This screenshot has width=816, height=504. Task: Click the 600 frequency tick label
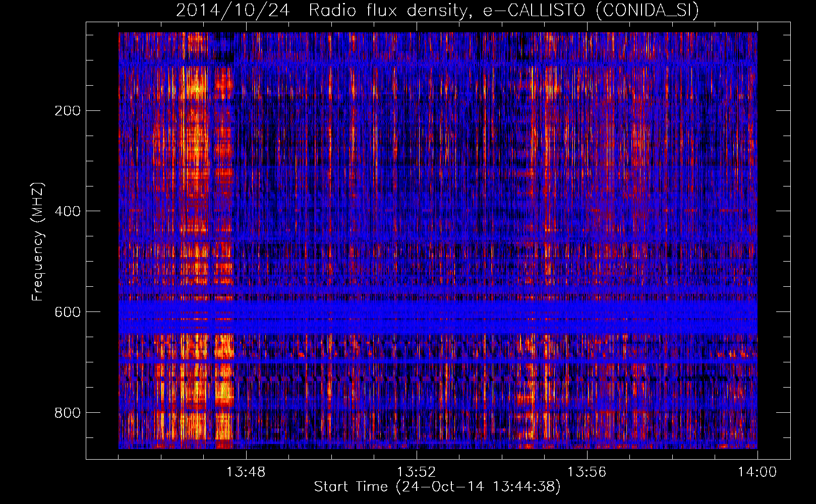[68, 312]
